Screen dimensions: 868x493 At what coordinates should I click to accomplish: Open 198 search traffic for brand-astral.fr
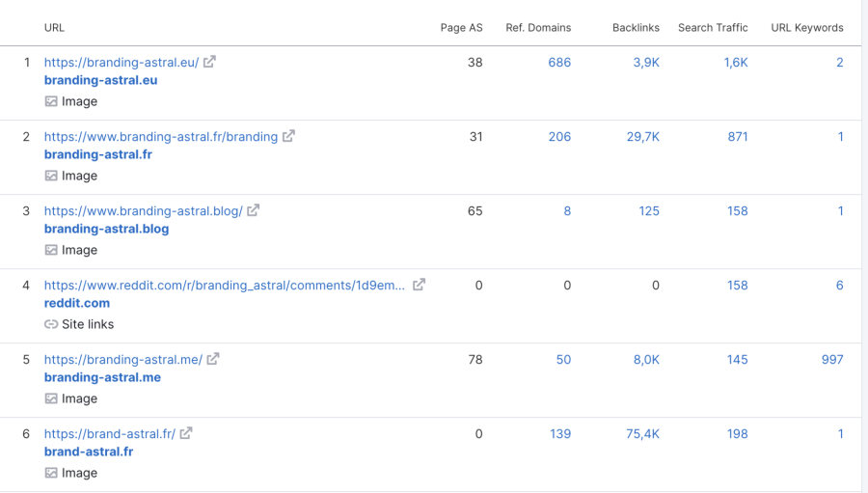[x=737, y=433]
